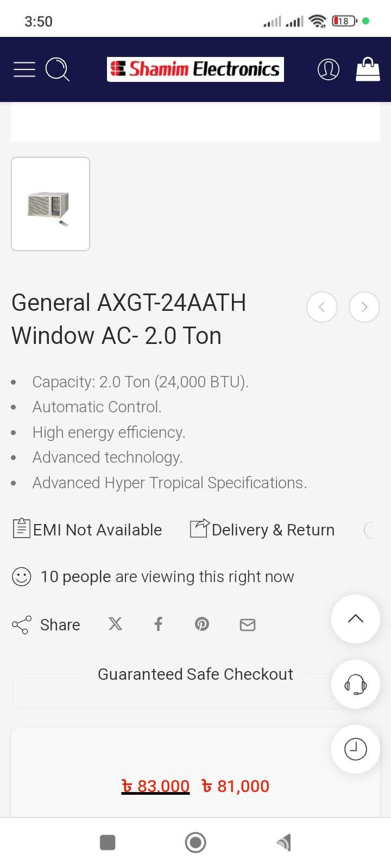Viewport: 391px width, 868px height.
Task: Go to previous product arrow
Action: [x=322, y=307]
